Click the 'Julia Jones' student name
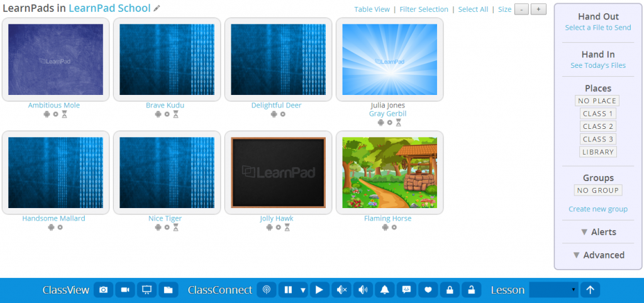This screenshot has height=303, width=644. (x=387, y=106)
